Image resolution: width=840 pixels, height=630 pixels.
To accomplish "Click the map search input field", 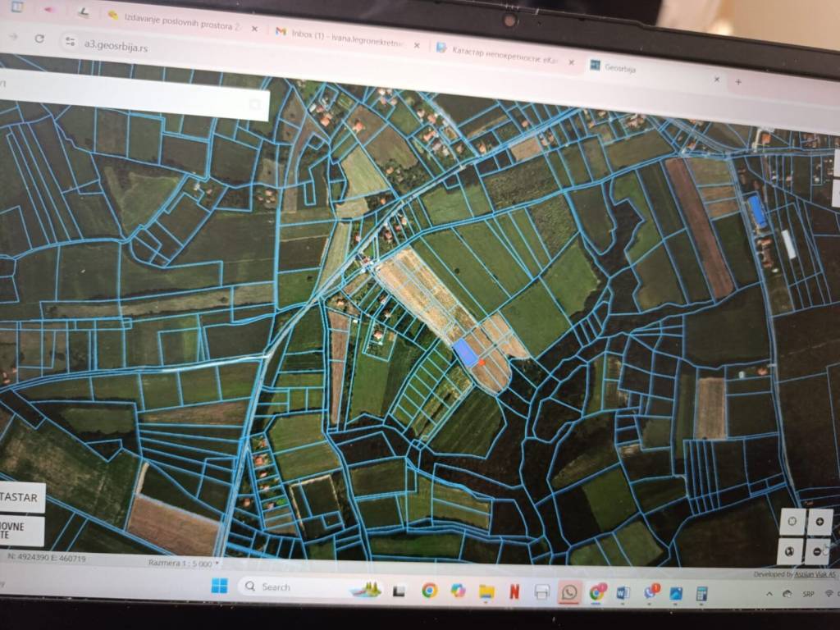I will (134, 95).
